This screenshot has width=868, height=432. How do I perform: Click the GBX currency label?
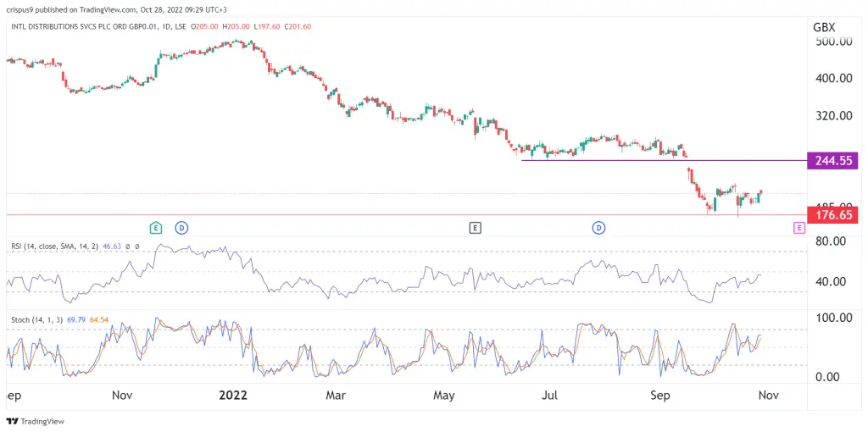[x=824, y=27]
